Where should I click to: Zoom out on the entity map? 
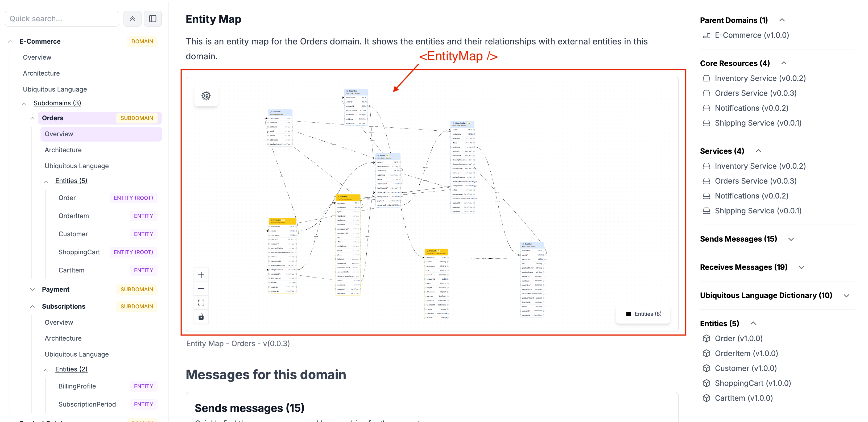[201, 288]
